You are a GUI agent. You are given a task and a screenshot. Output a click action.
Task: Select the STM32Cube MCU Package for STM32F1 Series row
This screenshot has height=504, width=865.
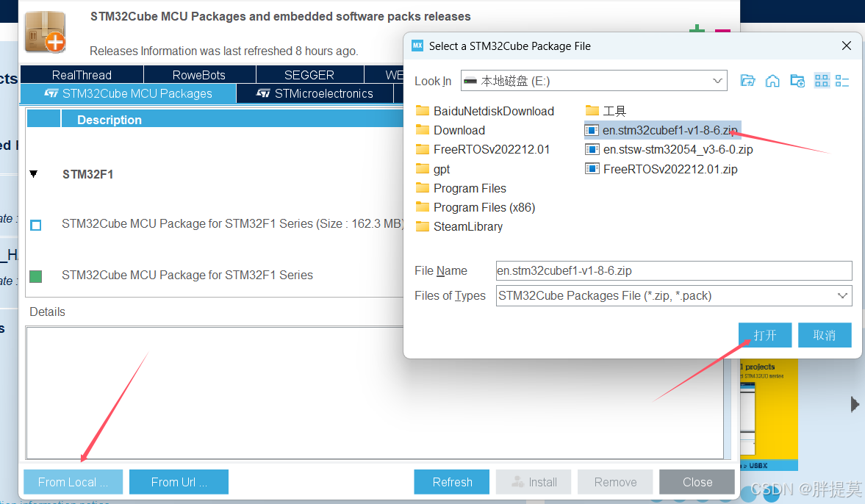[x=187, y=276]
